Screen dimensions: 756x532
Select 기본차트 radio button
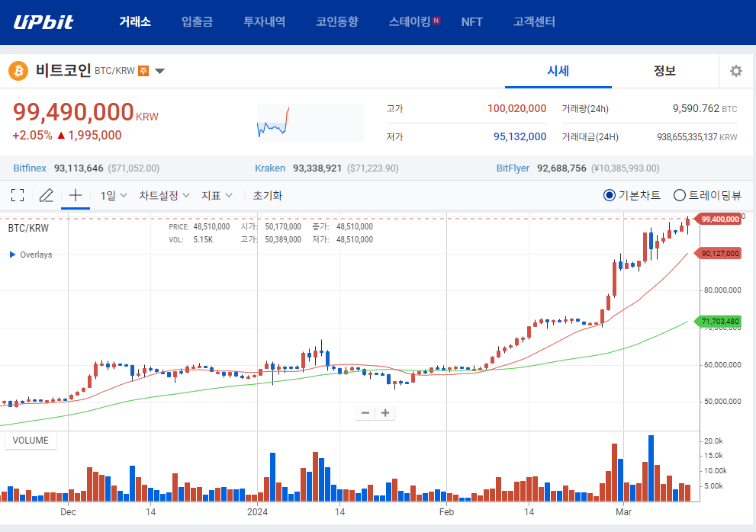point(610,195)
